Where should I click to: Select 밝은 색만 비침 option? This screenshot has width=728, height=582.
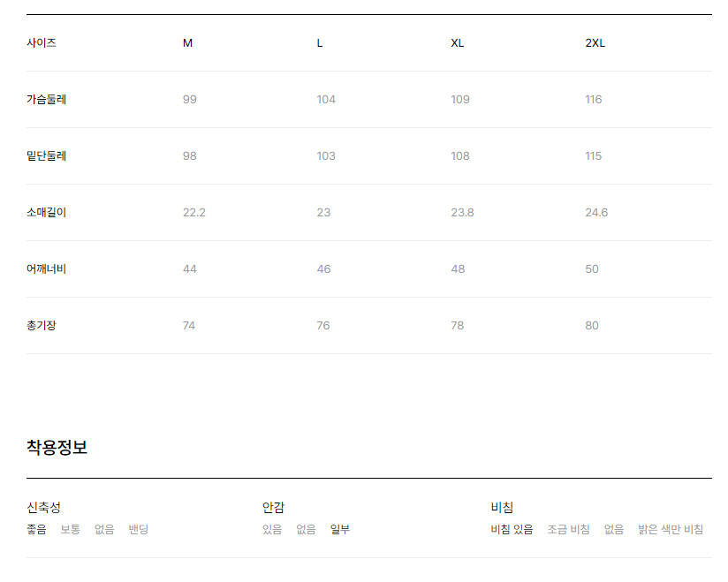(671, 530)
